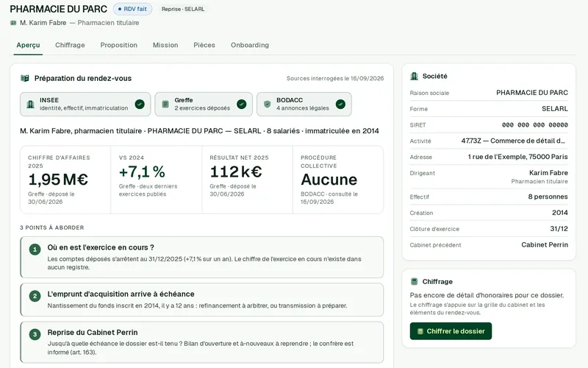
Task: Click the Dirigeant value Karim Fabre
Action: click(x=548, y=173)
